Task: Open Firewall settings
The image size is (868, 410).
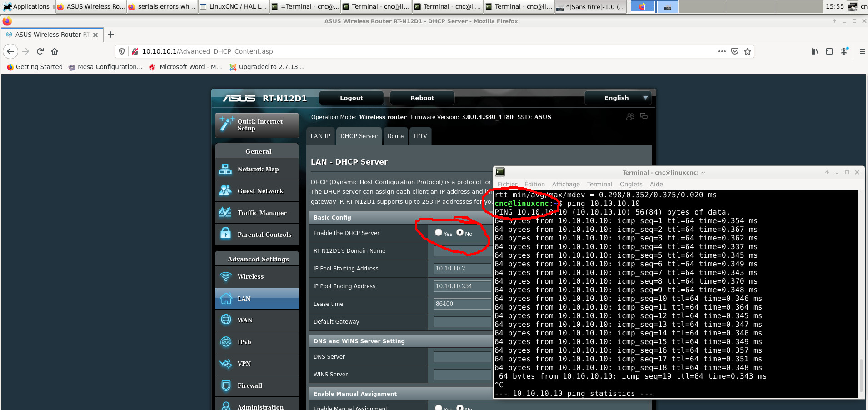Action: pyautogui.click(x=257, y=385)
